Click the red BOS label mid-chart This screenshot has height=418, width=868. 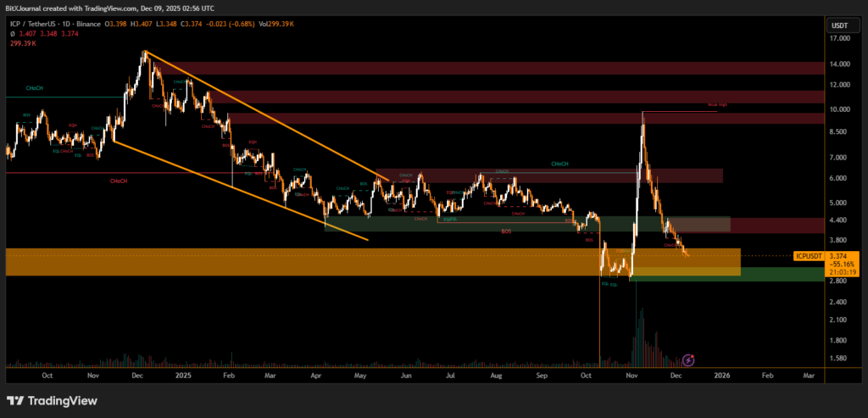[506, 231]
